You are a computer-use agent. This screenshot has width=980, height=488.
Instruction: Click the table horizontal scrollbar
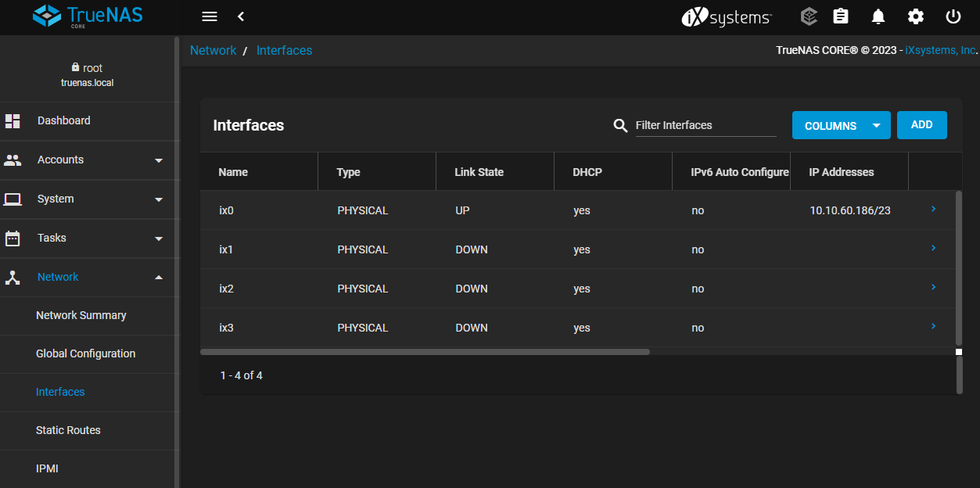[425, 352]
